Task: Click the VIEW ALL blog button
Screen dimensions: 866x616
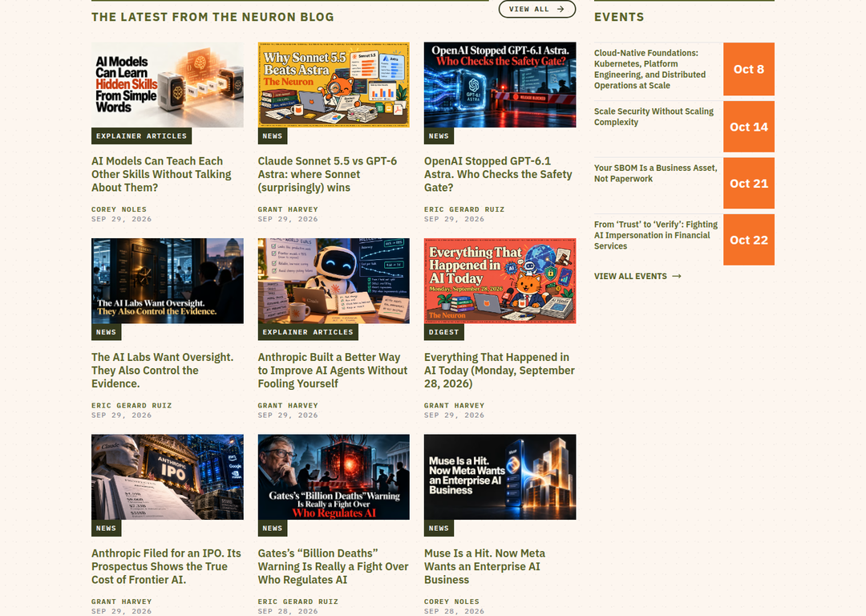Action: pos(536,9)
